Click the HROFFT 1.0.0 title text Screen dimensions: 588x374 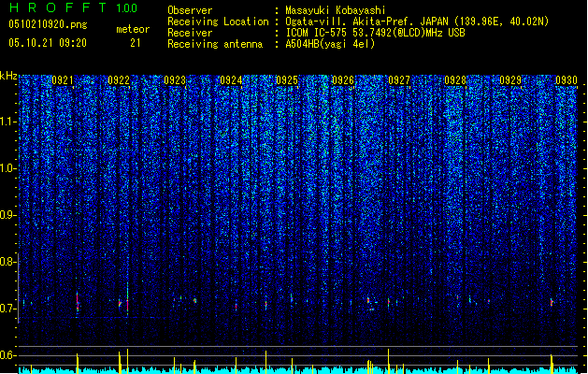click(x=74, y=7)
